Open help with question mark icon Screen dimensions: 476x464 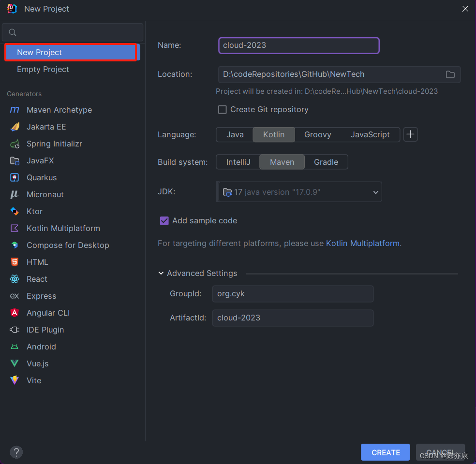point(16,452)
